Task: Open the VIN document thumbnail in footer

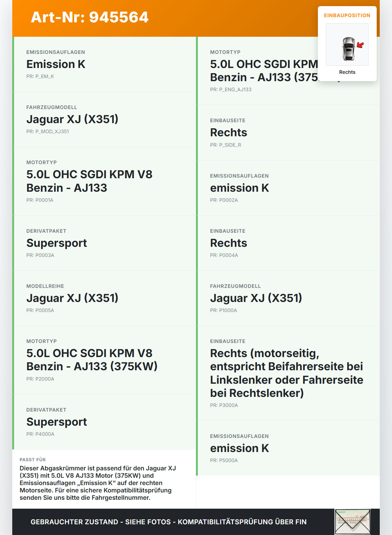Action: 352,522
